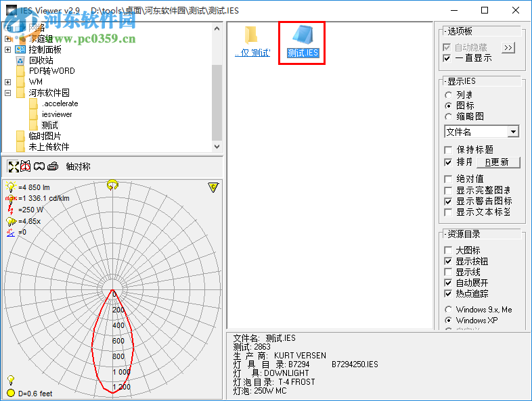Toggle the 自动展开 checkbox
The image size is (532, 401).
448,283
